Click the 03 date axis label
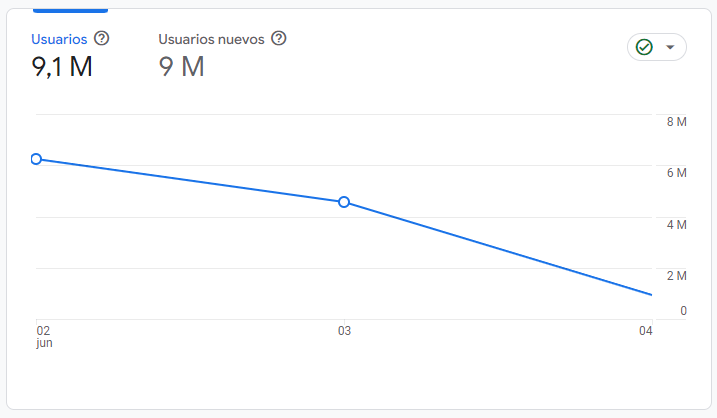 click(x=344, y=331)
